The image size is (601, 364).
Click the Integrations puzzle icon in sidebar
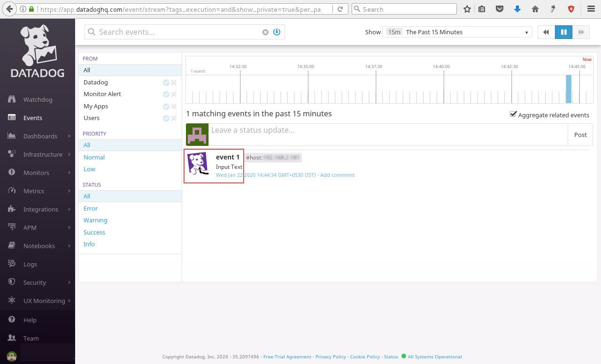(12, 209)
